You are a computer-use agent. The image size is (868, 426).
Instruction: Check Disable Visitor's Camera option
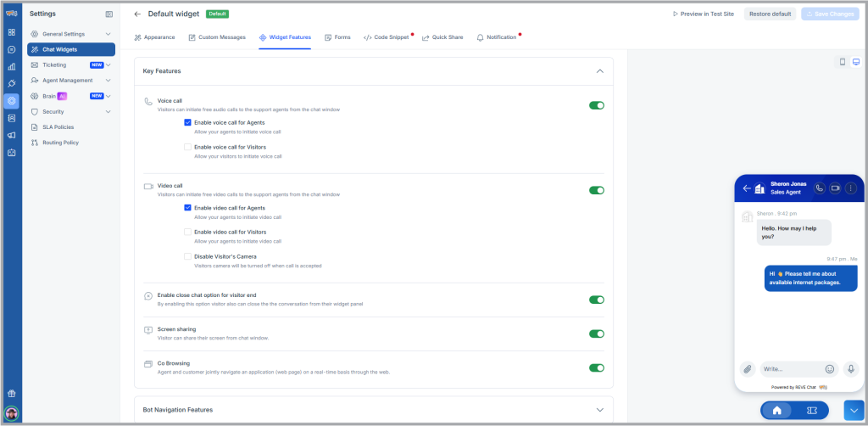[187, 256]
